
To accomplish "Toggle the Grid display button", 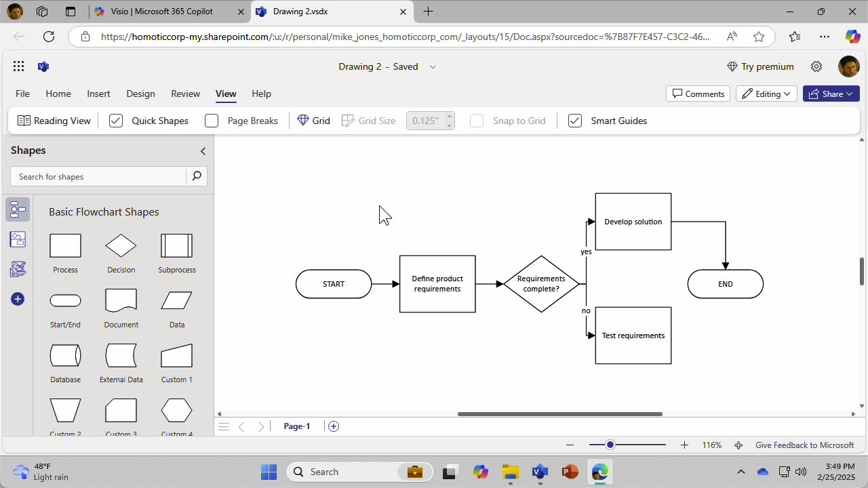I will pos(314,121).
